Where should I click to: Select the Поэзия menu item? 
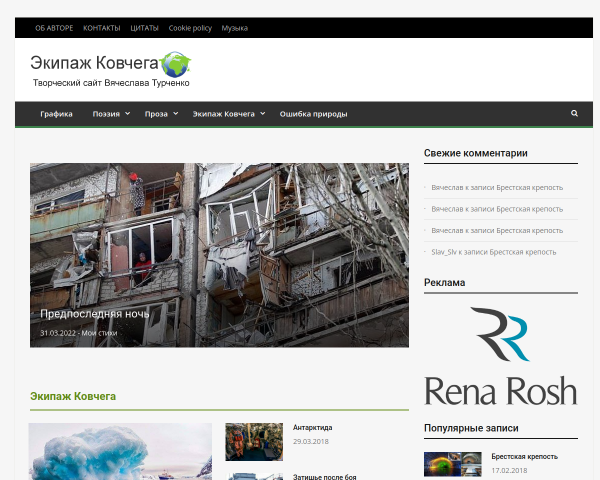106,114
